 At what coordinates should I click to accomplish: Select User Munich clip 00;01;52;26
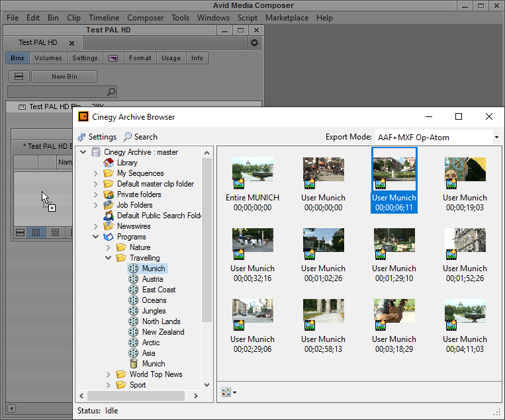point(465,240)
